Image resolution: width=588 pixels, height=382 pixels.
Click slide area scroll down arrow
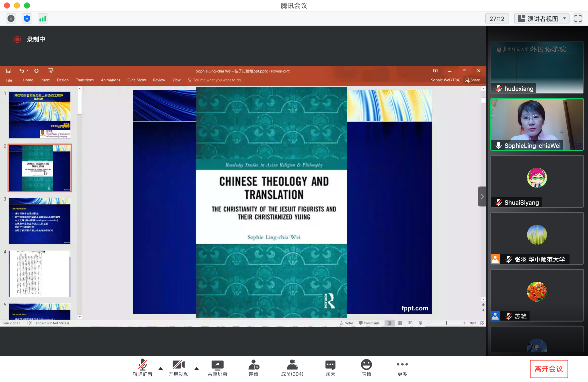coord(483,299)
